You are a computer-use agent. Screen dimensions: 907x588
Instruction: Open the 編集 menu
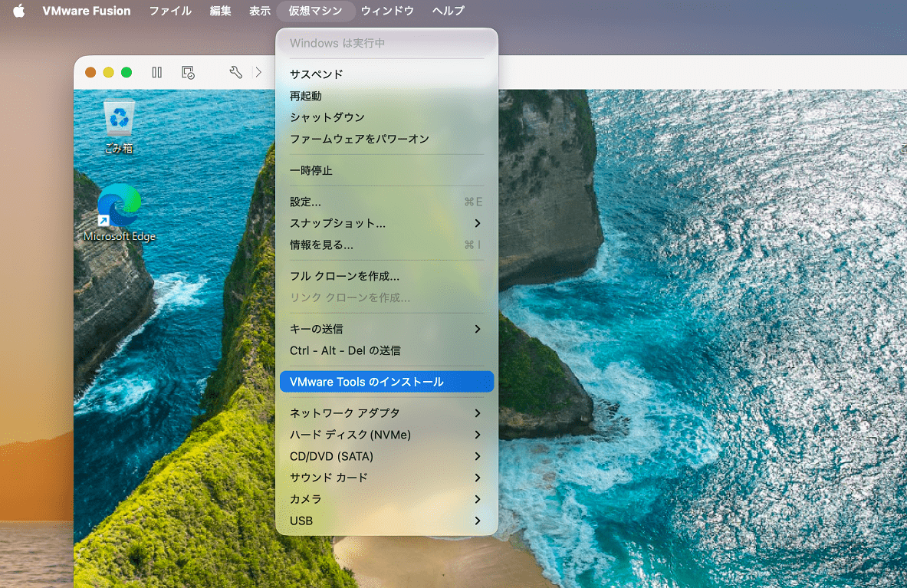tap(220, 11)
